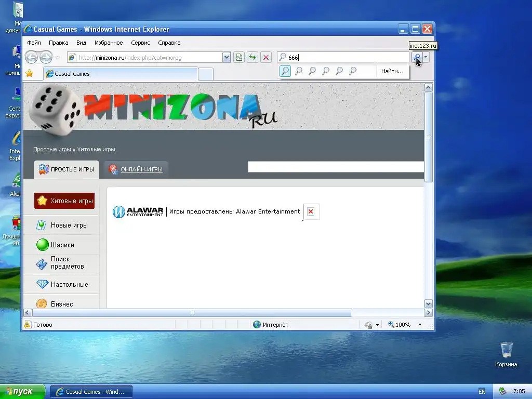The height and width of the screenshot is (399, 532).
Task: Click the Alawar Entertainment logo
Action: tap(138, 211)
